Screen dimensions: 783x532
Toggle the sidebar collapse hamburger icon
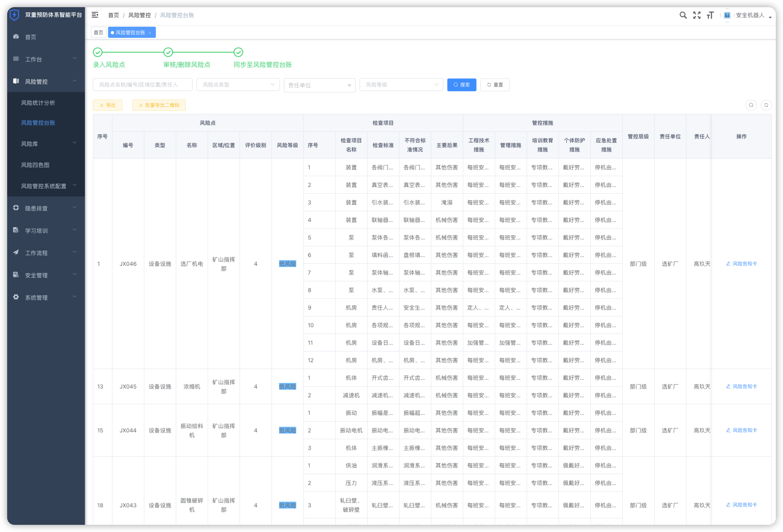click(x=95, y=15)
